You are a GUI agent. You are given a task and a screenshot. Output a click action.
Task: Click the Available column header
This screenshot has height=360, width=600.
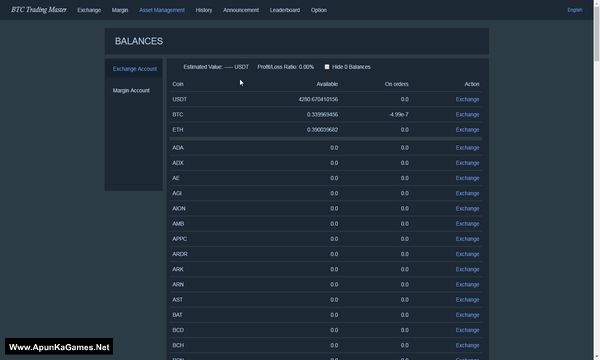[327, 84]
